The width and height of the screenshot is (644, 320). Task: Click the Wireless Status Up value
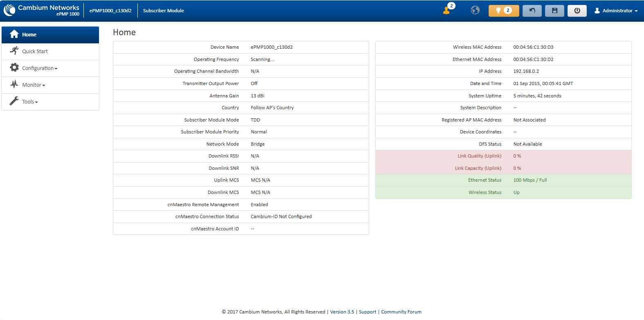(516, 192)
